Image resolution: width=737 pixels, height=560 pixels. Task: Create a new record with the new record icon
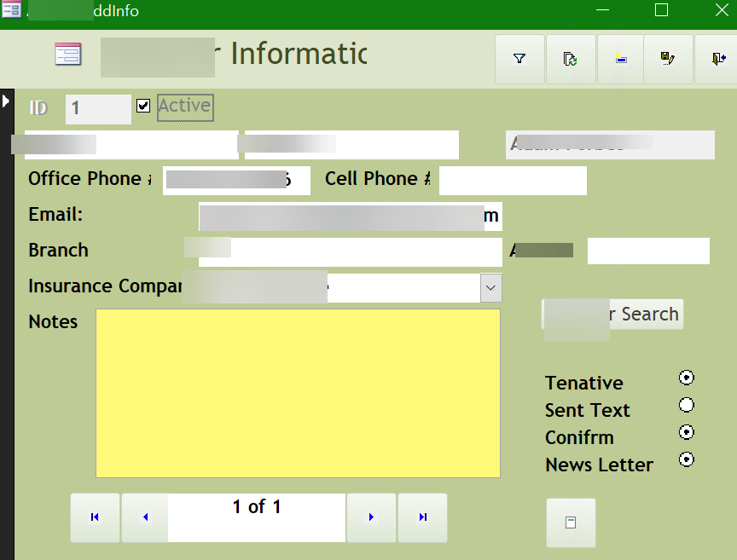click(x=619, y=59)
